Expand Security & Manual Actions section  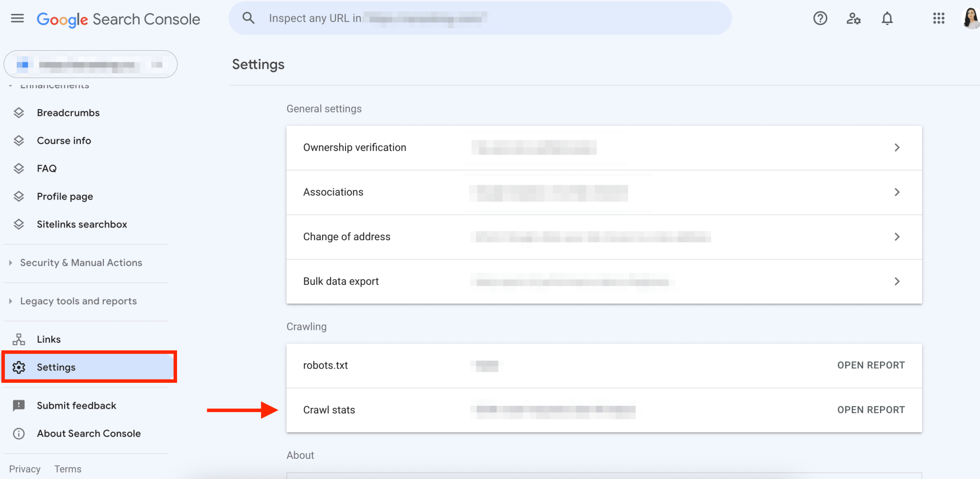click(x=81, y=262)
